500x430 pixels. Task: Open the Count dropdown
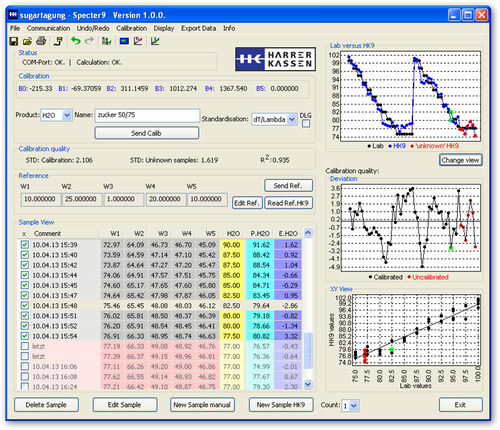[354, 406]
